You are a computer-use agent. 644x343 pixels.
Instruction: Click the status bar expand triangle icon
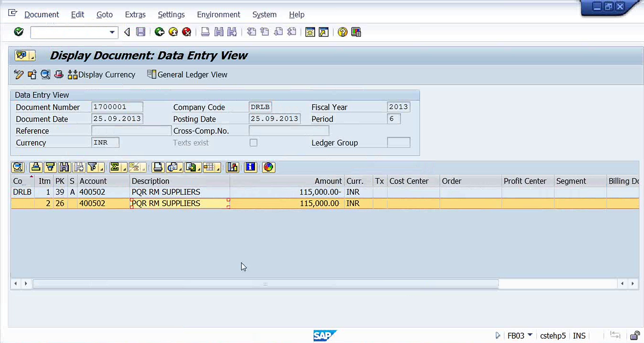tap(498, 335)
